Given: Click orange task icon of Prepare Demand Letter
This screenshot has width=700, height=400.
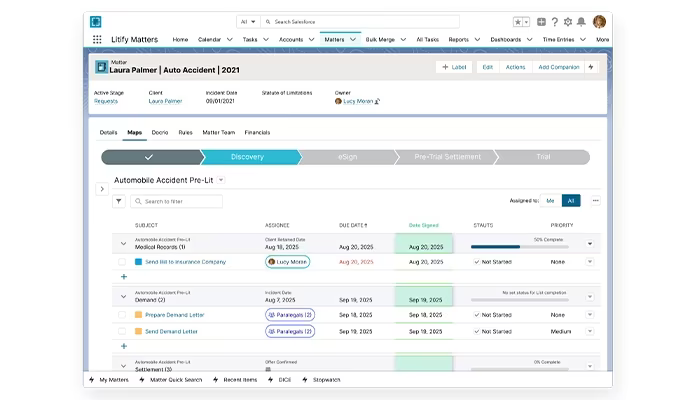Looking at the screenshot, I should tap(138, 315).
